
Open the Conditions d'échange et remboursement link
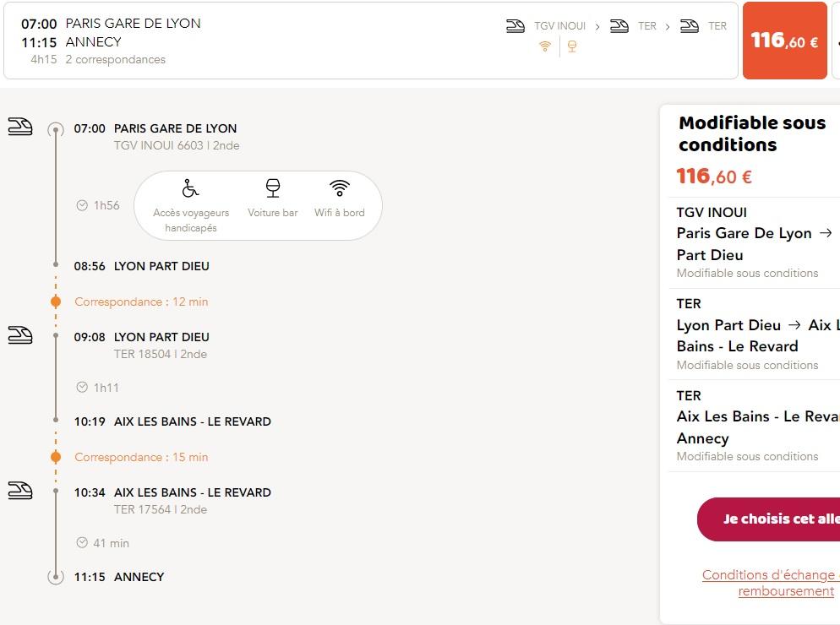[x=771, y=583]
